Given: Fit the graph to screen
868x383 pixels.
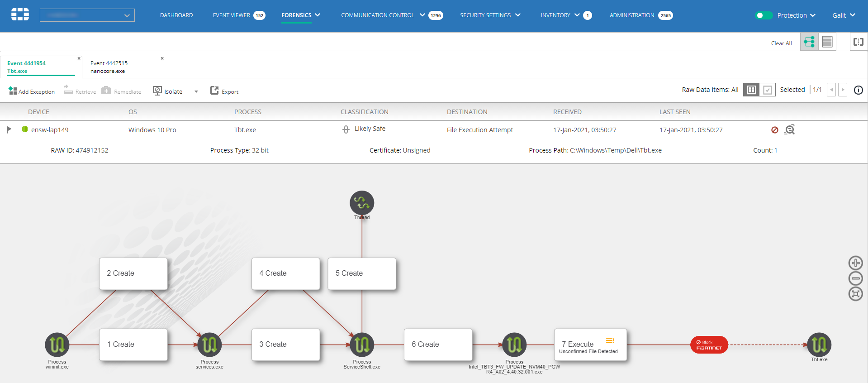Looking at the screenshot, I should 855,294.
